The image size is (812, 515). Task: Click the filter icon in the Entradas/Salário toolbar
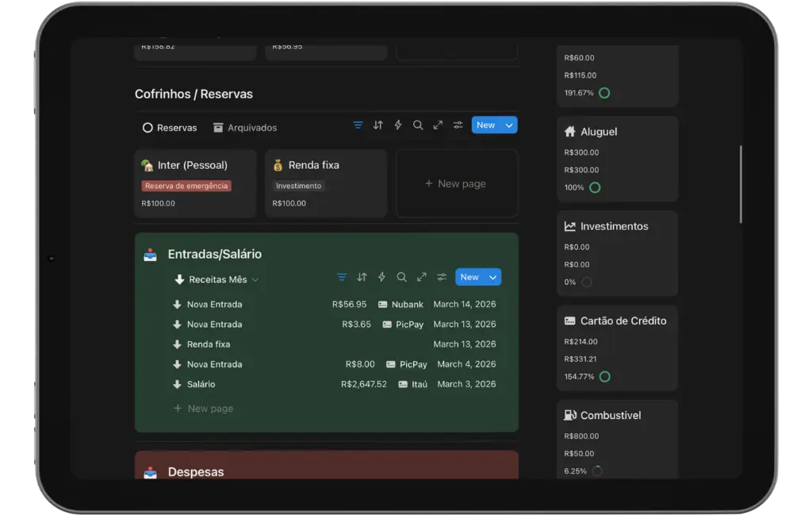342,277
